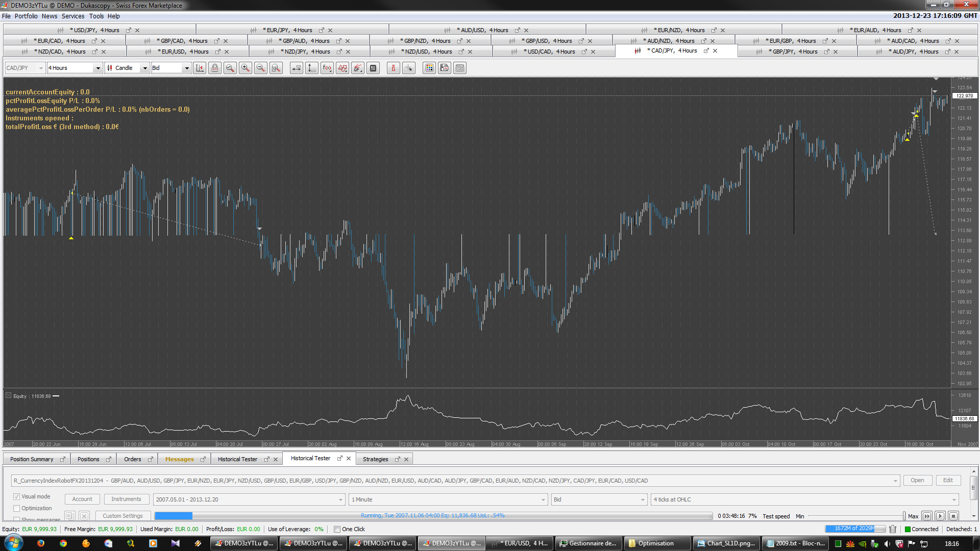
Task: Open the Candle chart type dropdown
Action: pyautogui.click(x=127, y=68)
